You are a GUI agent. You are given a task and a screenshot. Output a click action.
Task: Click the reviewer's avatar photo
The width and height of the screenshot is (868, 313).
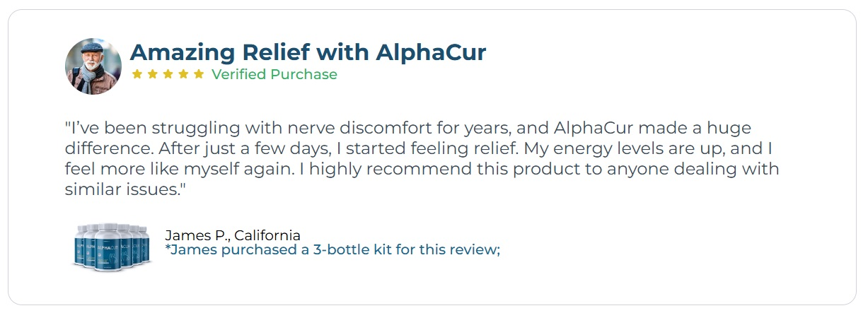click(93, 66)
